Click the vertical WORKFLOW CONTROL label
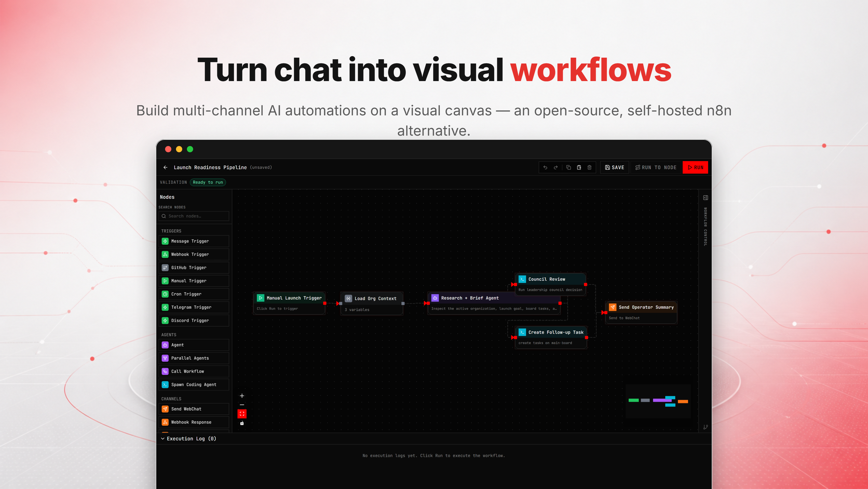 pos(705,227)
